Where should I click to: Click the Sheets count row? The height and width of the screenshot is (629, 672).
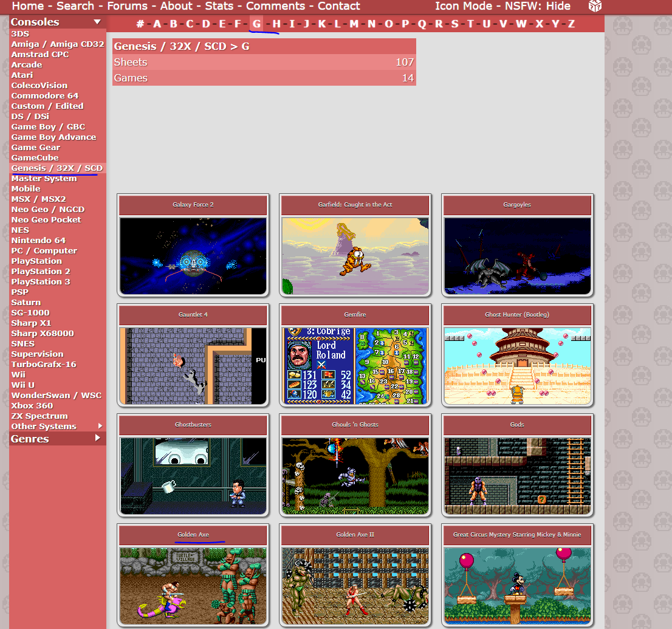pyautogui.click(x=264, y=62)
